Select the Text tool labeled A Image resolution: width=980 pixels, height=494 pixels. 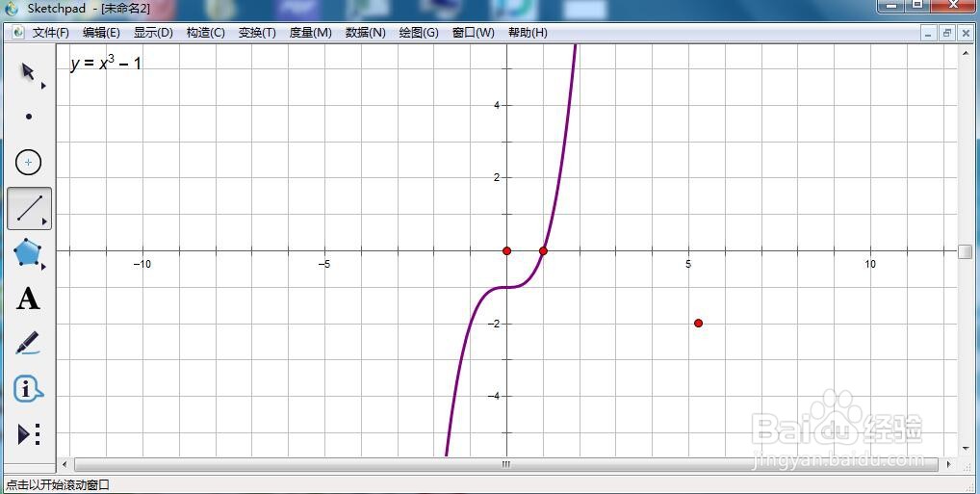click(28, 299)
